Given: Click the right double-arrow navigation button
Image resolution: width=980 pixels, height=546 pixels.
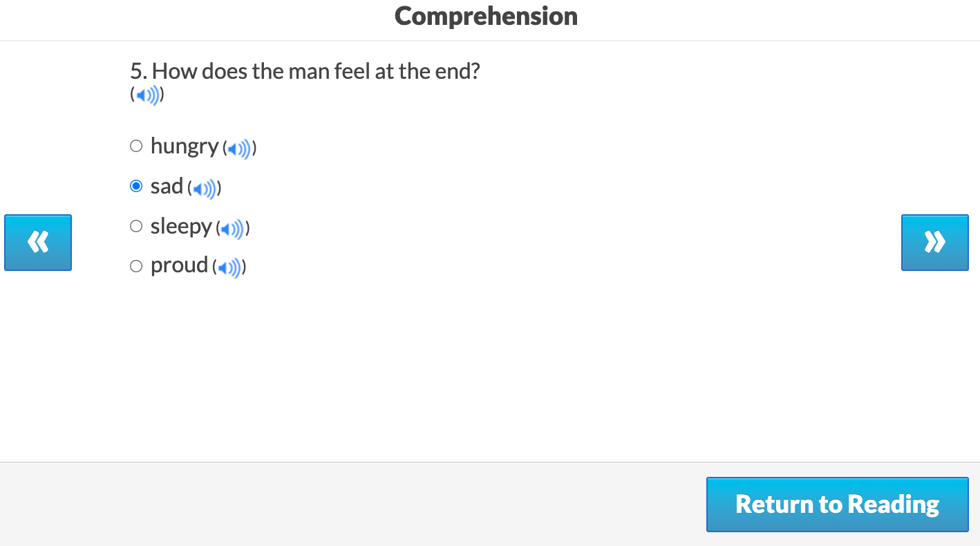Looking at the screenshot, I should click(934, 243).
